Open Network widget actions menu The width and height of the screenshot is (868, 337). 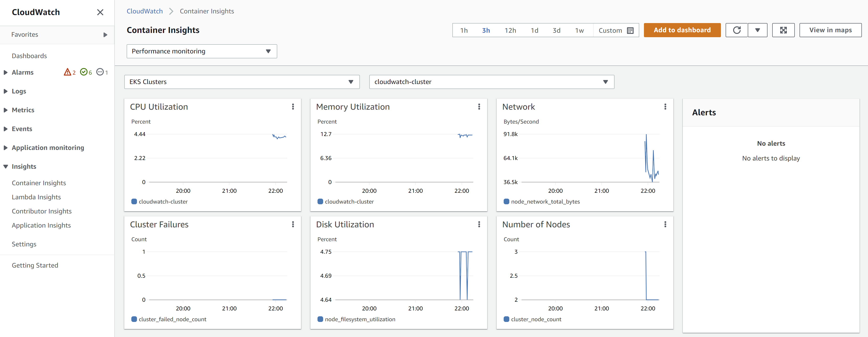coord(665,107)
